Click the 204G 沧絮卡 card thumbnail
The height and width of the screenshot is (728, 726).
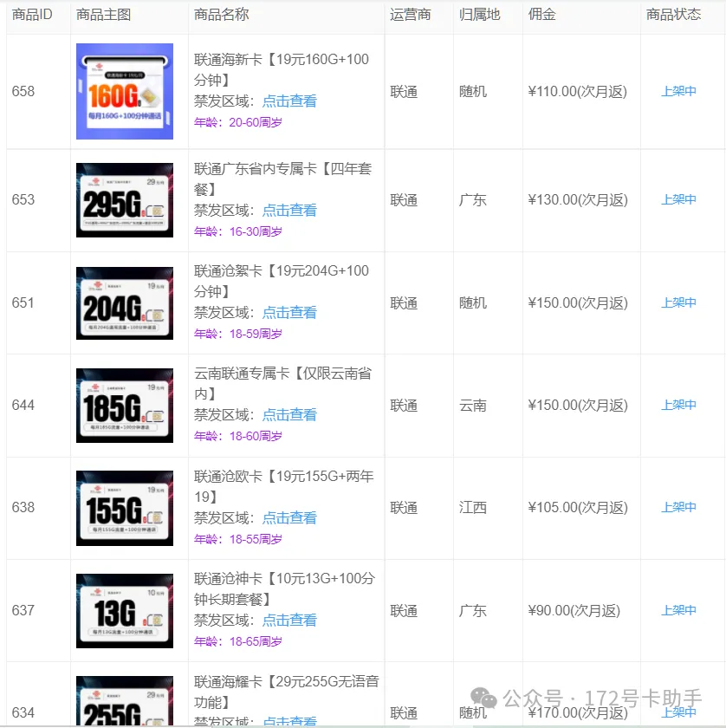pos(125,303)
